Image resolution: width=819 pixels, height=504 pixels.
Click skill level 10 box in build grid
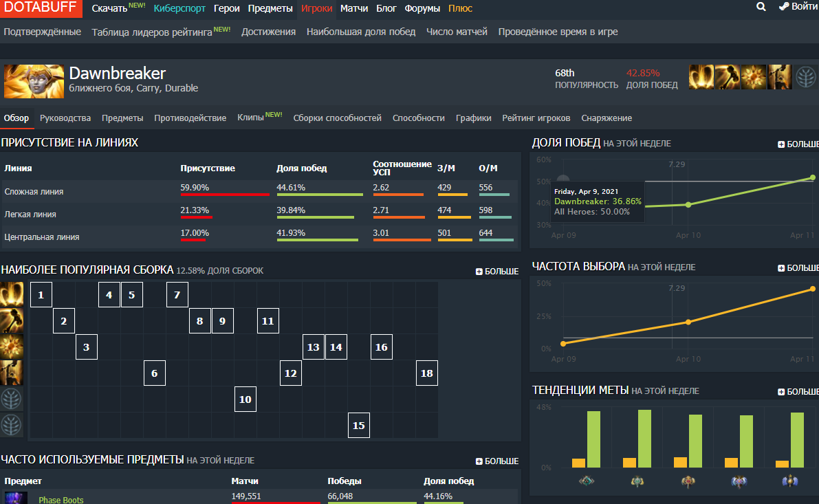click(x=245, y=399)
